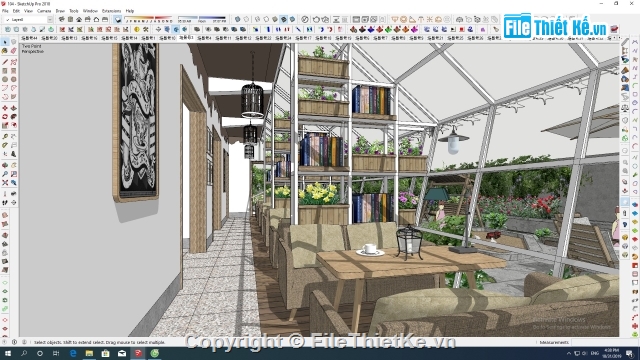Pick the Offset tool
The height and width of the screenshot is (360, 640).
(13, 125)
